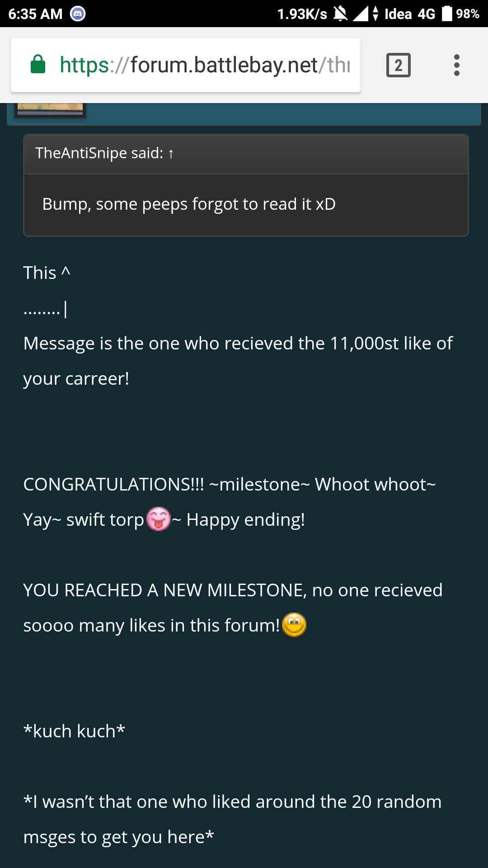
Task: Tap the battery icon in status bar
Action: pyautogui.click(x=447, y=14)
